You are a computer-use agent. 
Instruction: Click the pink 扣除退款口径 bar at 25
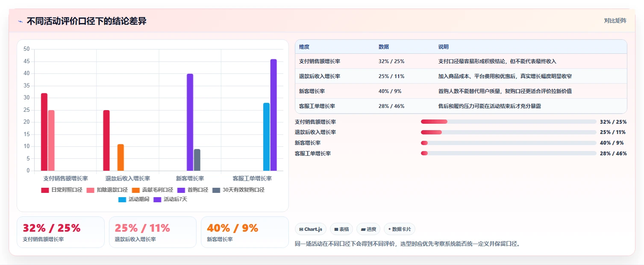pos(51,140)
